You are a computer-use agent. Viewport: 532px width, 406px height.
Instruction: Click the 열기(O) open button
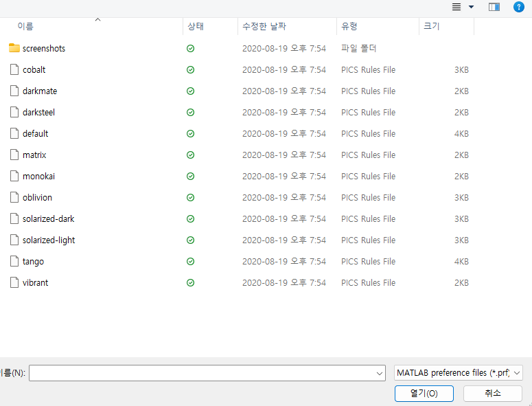pyautogui.click(x=424, y=394)
